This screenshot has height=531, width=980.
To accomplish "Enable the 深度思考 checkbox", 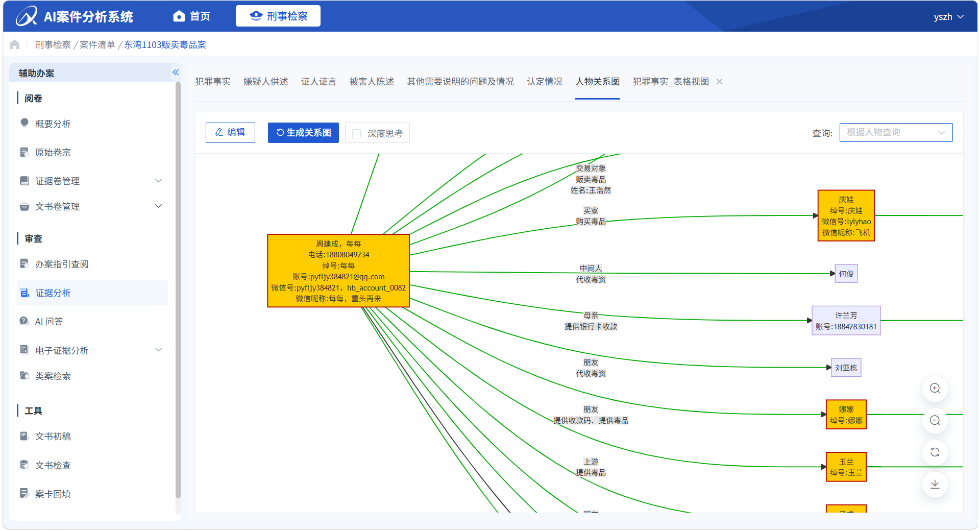I will [x=357, y=133].
